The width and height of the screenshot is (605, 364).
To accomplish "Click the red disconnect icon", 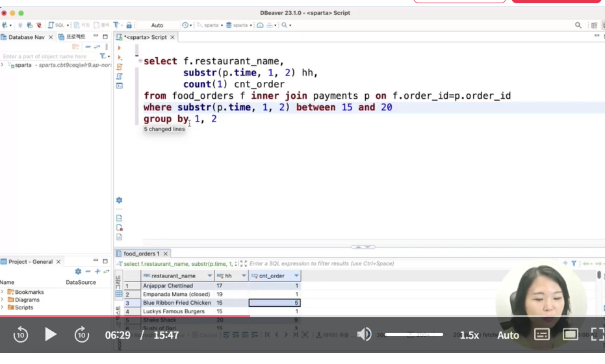I will (x=38, y=25).
